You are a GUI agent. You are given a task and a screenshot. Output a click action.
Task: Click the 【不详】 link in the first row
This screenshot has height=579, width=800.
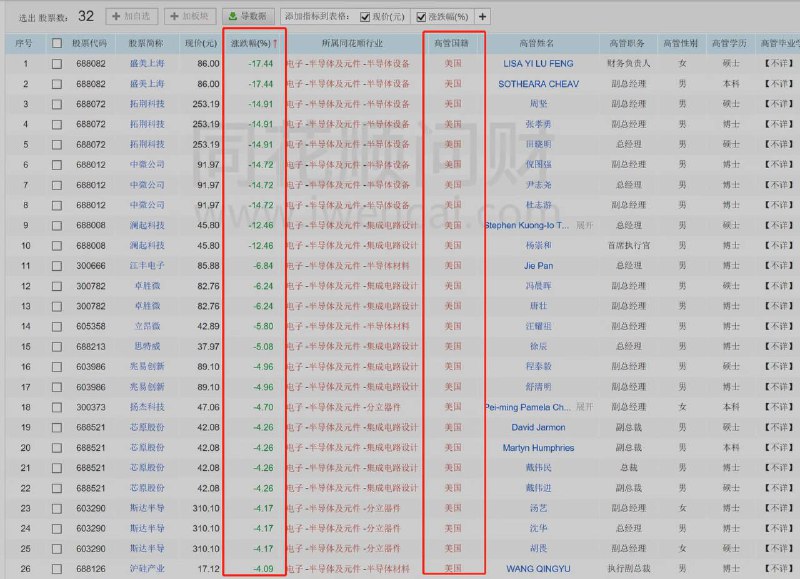[777, 63]
